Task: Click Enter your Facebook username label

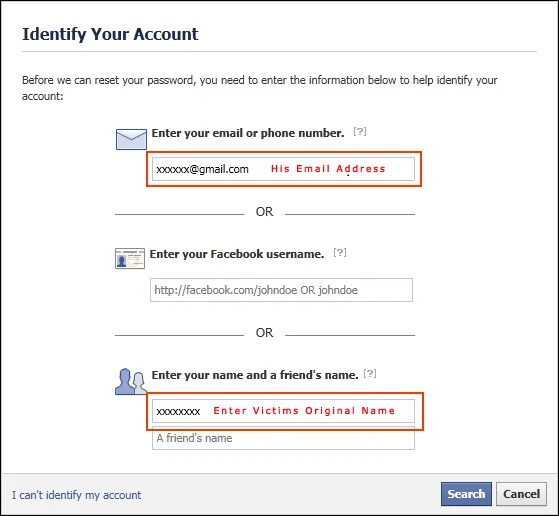Action: (x=237, y=254)
